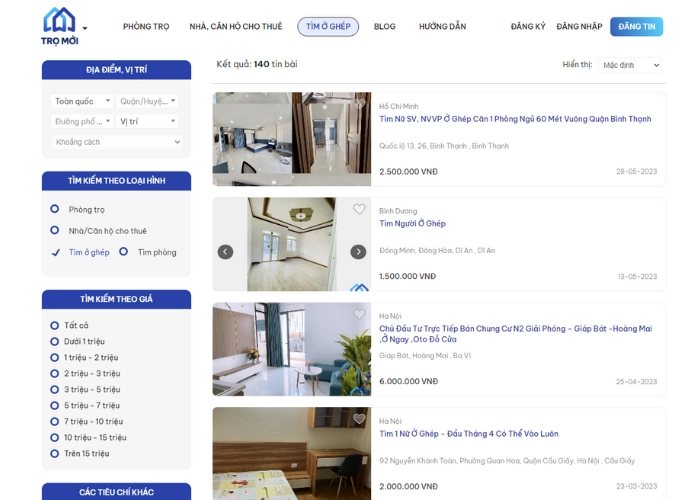Open the Hồ Chí Minh listing thumbnail

[291, 139]
